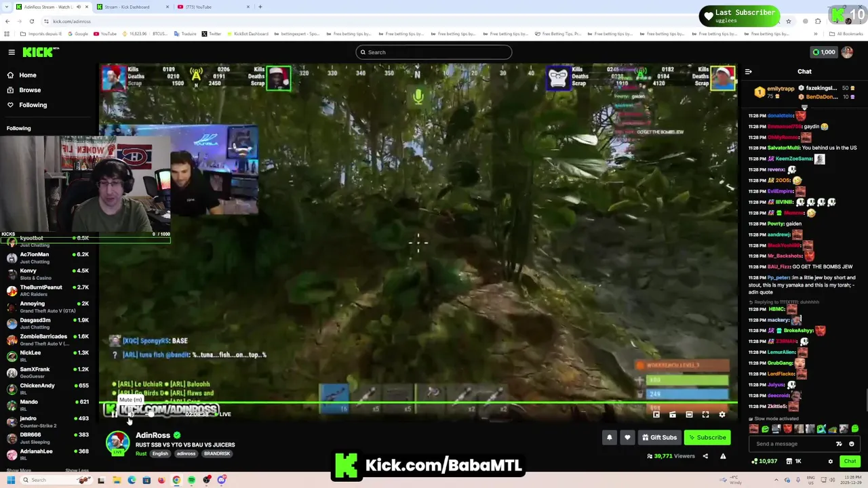The width and height of the screenshot is (868, 488).
Task: Click the Kick logo
Action: [41, 52]
